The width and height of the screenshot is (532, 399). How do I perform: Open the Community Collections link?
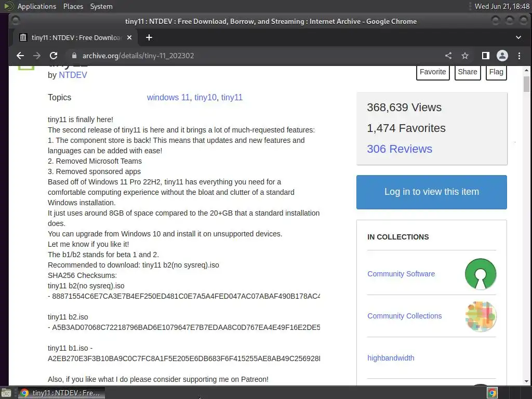tap(404, 316)
